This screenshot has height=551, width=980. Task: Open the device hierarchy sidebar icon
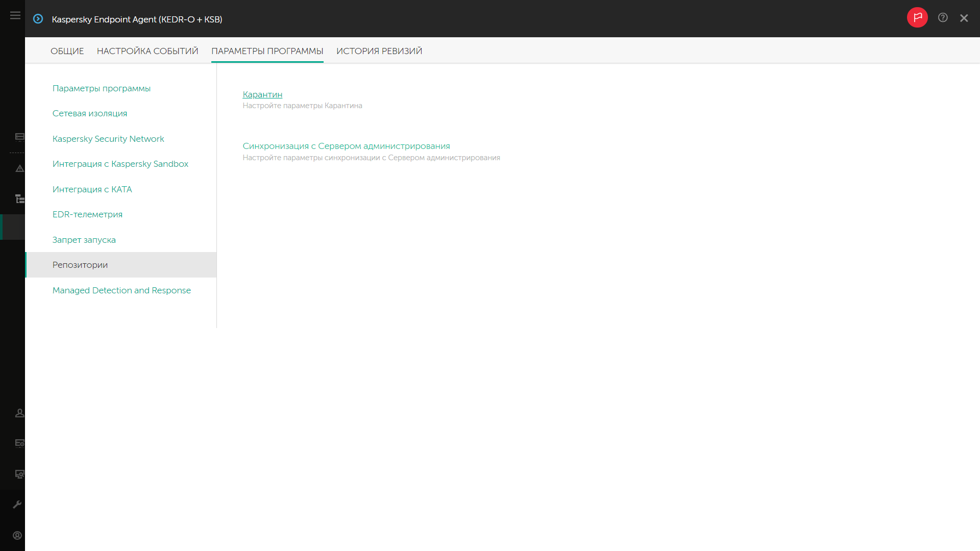click(19, 199)
